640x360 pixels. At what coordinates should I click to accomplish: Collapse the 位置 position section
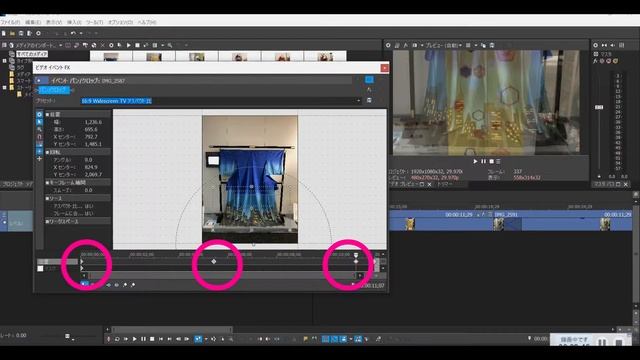pyautogui.click(x=47, y=114)
